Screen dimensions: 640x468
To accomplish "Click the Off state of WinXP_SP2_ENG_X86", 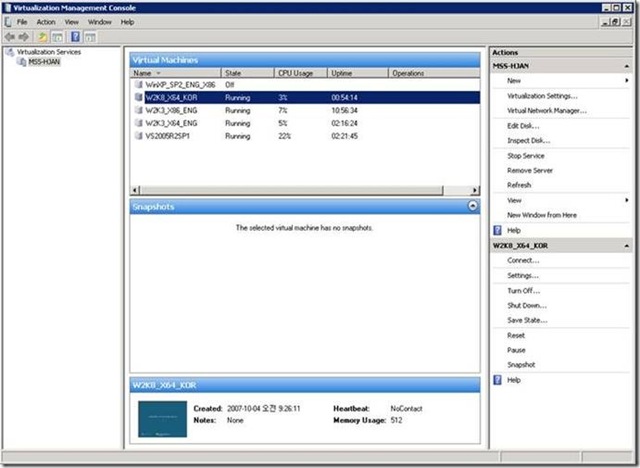I will pyautogui.click(x=229, y=85).
